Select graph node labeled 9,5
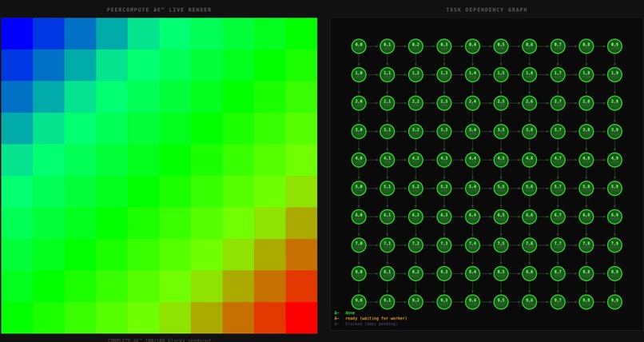 click(x=501, y=302)
